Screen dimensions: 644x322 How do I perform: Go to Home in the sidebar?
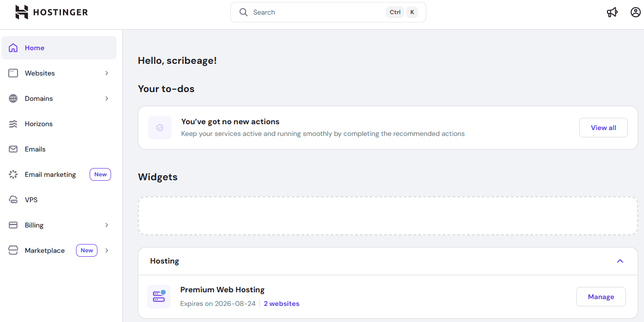[59, 48]
